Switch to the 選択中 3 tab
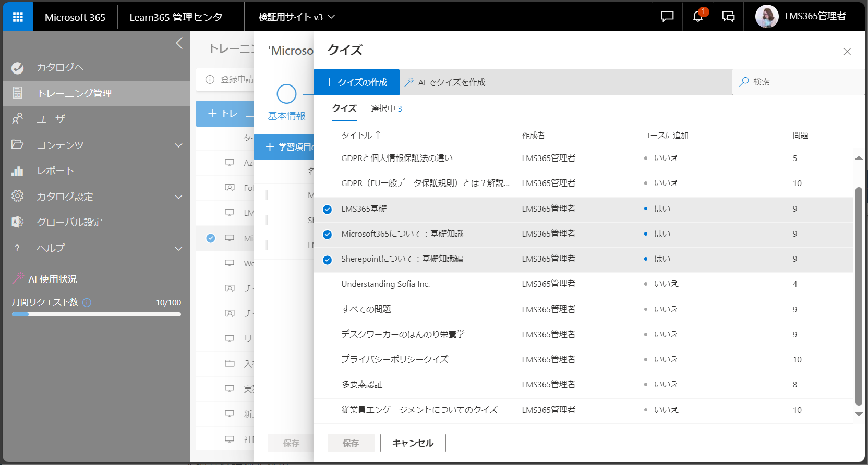Image resolution: width=868 pixels, height=465 pixels. click(x=386, y=108)
